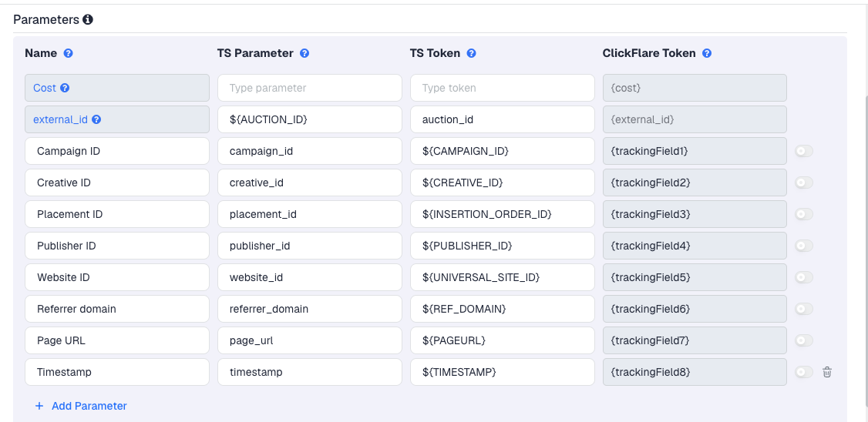Image resolution: width=868 pixels, height=422 pixels.
Task: Edit the ${REF_DOMAIN} token field
Action: pos(502,309)
